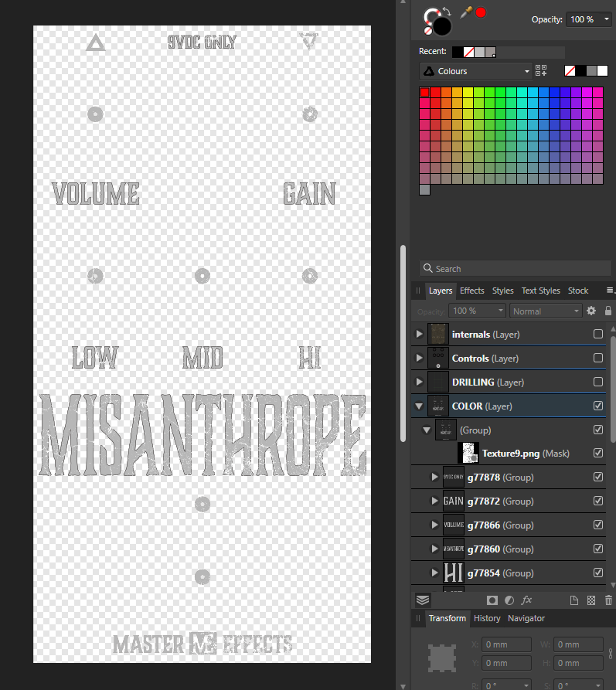
Task: Delete the selected layer with the trash icon
Action: (608, 600)
